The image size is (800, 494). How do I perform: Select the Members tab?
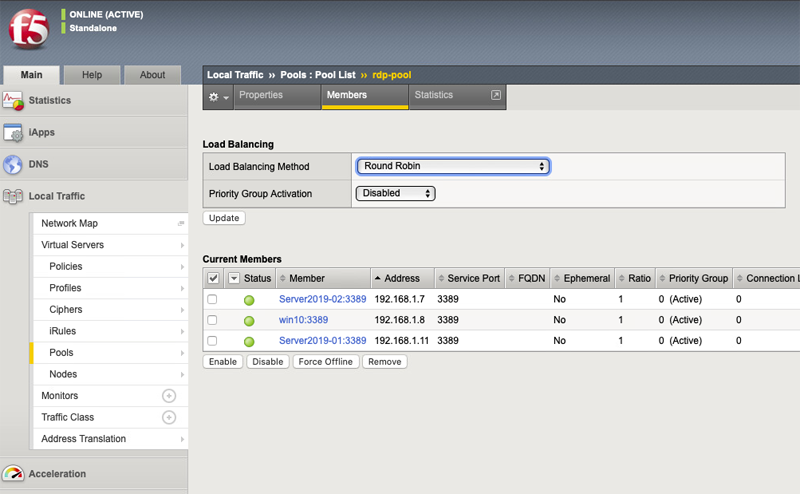click(x=364, y=96)
